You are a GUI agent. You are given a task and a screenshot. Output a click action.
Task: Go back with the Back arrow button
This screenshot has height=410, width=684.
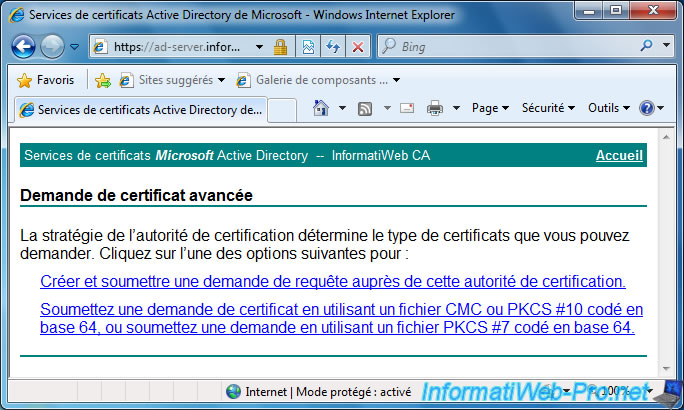23,46
